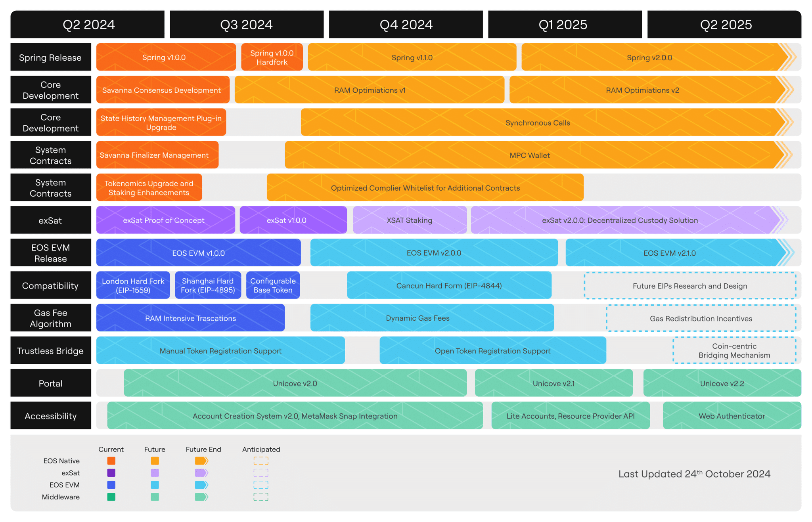This screenshot has width=812, height=522.
Task: Select Middleware Current green swatch
Action: (111, 497)
